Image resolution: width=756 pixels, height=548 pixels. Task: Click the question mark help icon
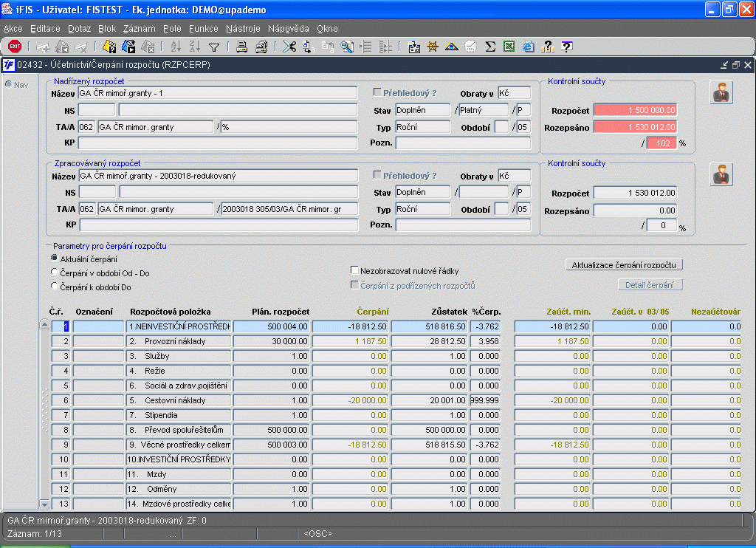(x=567, y=47)
